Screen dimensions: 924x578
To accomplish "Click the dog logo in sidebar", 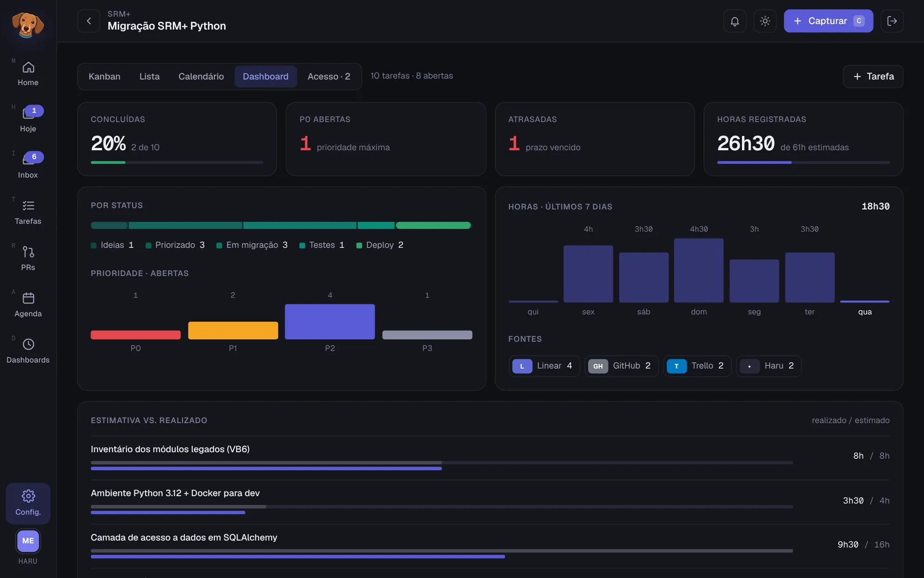I will point(28,25).
